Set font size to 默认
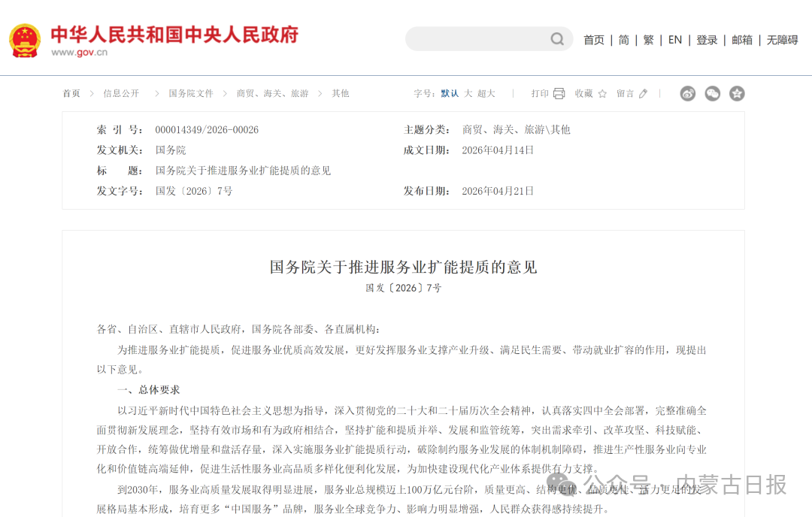812x517 pixels. pos(450,94)
